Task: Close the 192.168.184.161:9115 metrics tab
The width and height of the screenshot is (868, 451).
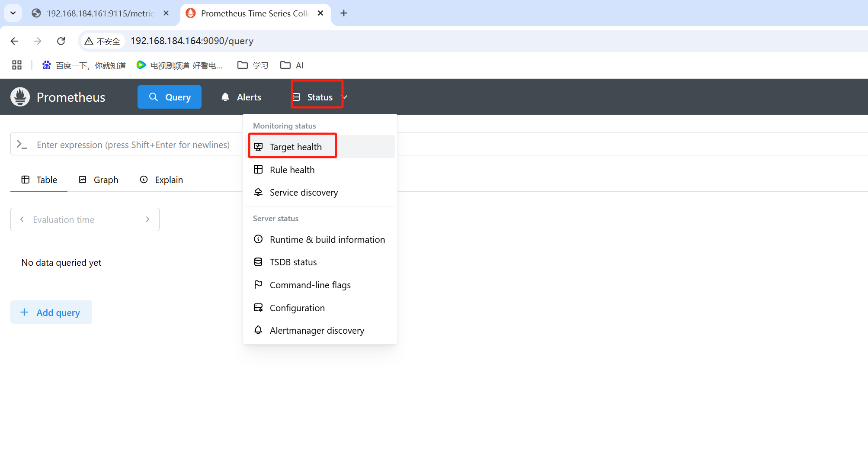Action: (166, 13)
